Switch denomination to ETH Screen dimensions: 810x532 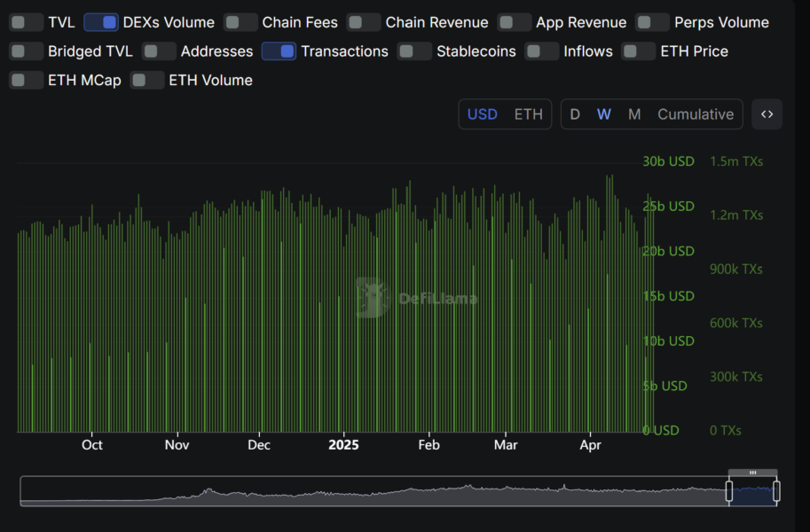pos(529,114)
